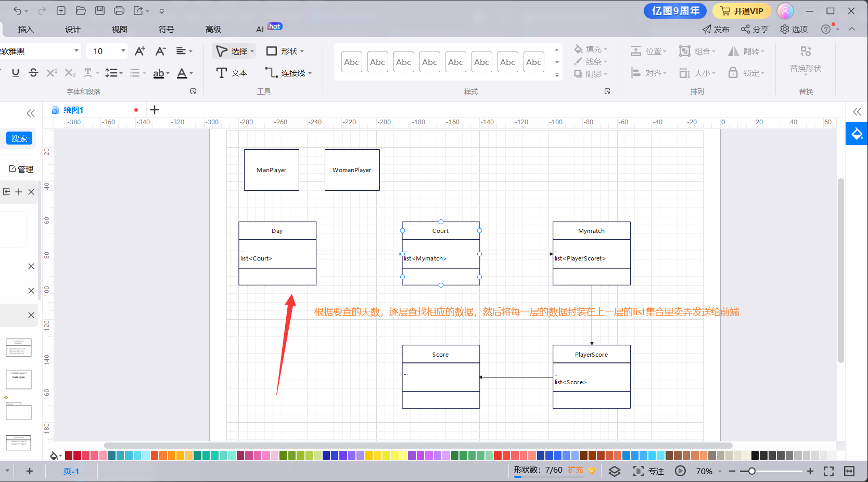Expand the 连接线 connector dropdown
Screen dimensions: 868x482
310,73
